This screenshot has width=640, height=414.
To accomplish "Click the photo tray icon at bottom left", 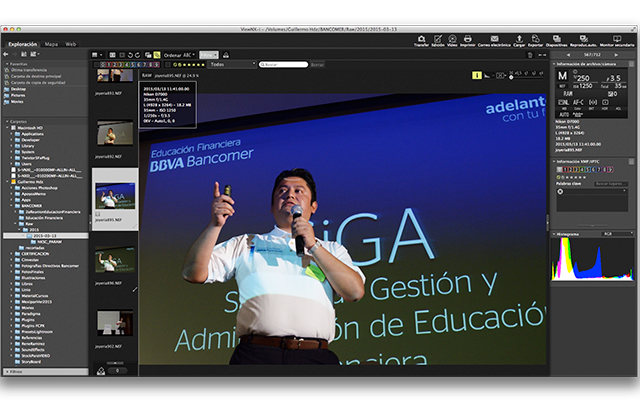I will click(x=101, y=371).
